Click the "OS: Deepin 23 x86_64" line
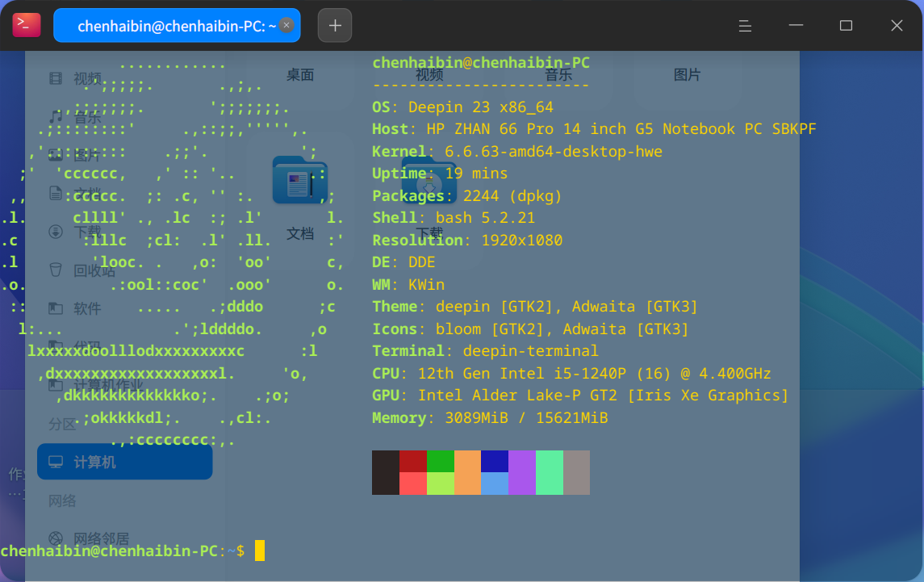The width and height of the screenshot is (924, 582). tap(462, 107)
